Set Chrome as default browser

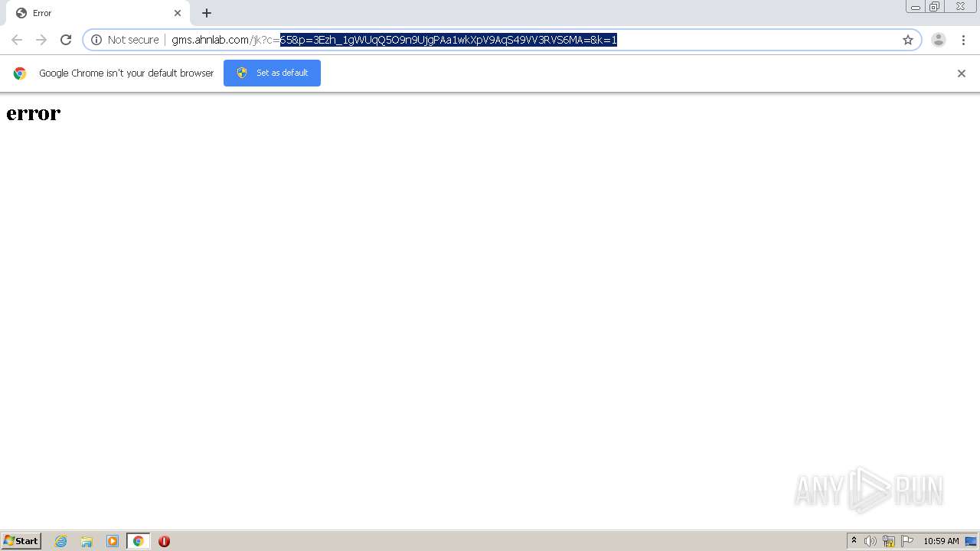pos(272,73)
